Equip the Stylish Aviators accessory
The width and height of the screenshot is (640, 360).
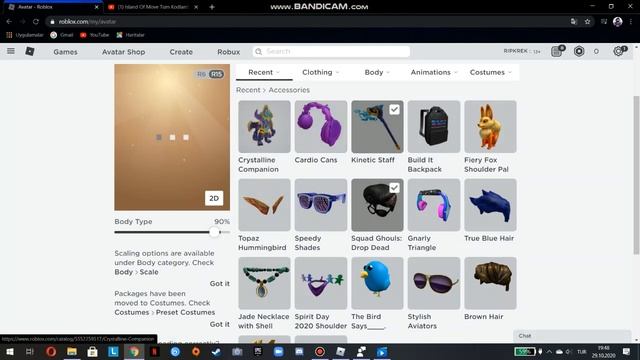[434, 283]
